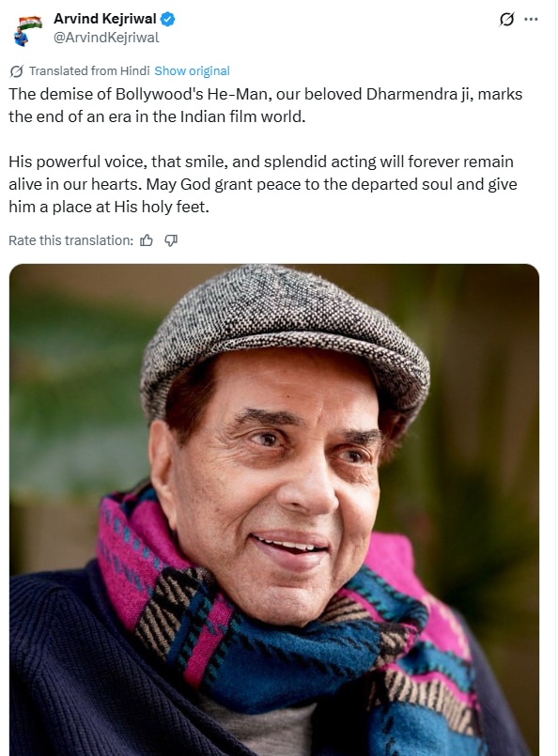Screen dimensions: 558x756
Task: Click icon beside Translated from Hindi
Action: click(16, 71)
